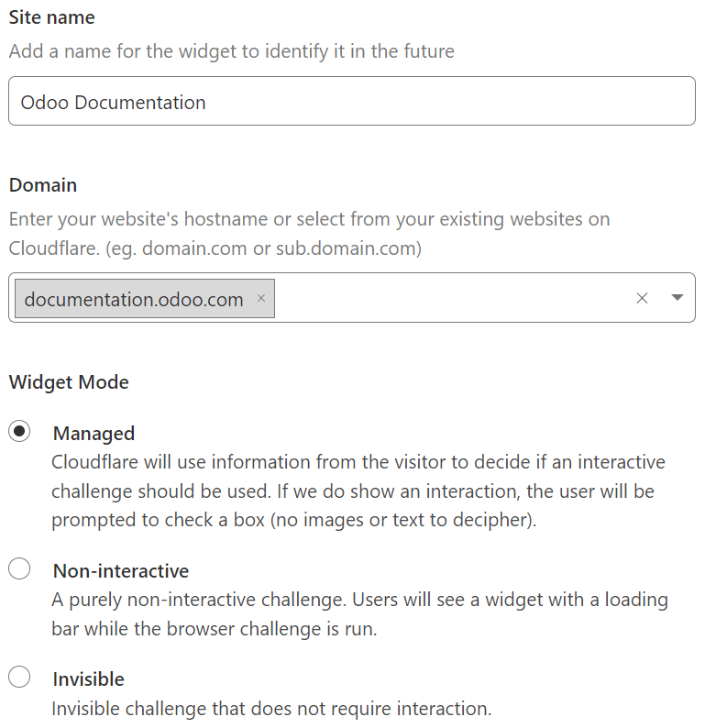Click into the Site name input field
This screenshot has height=728, width=705.
[x=352, y=102]
